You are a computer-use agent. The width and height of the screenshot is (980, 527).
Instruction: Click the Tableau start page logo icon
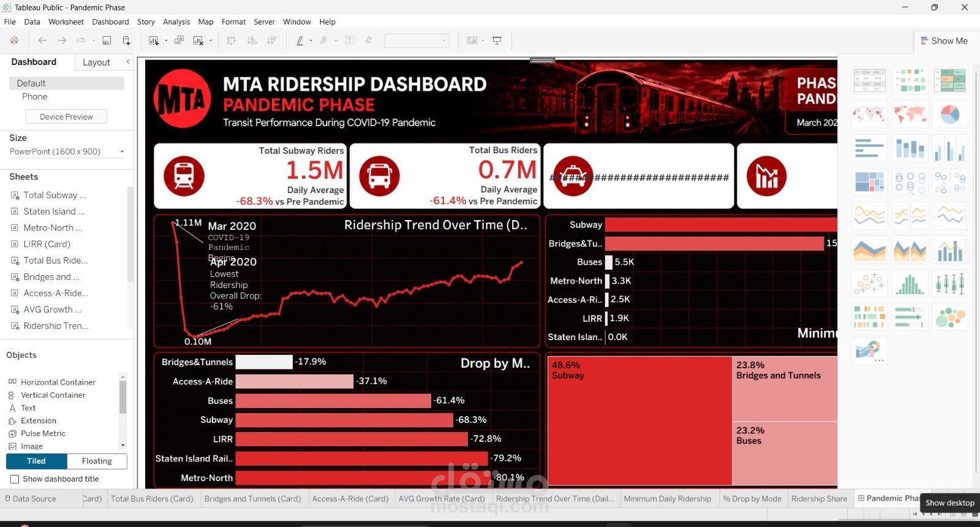tap(13, 40)
